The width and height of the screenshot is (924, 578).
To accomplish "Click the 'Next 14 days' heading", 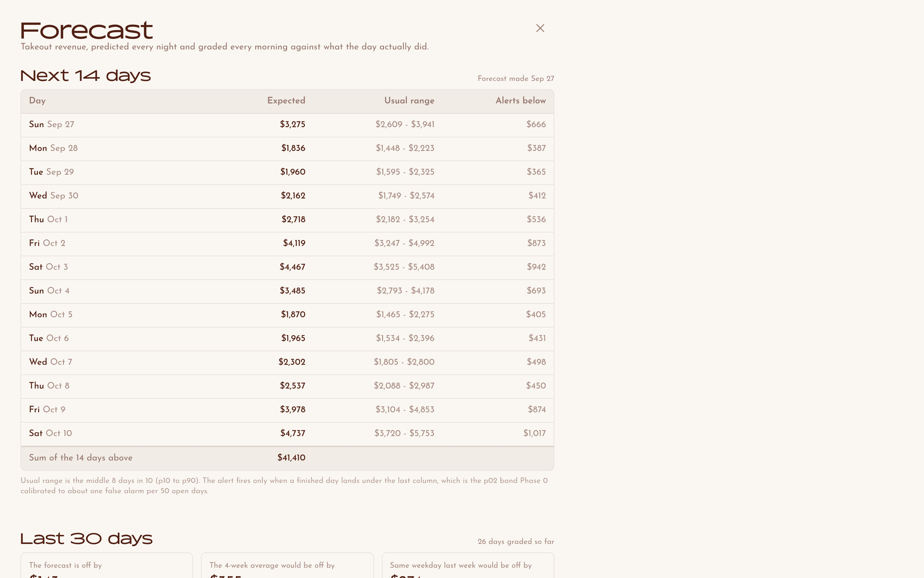I will (x=86, y=76).
